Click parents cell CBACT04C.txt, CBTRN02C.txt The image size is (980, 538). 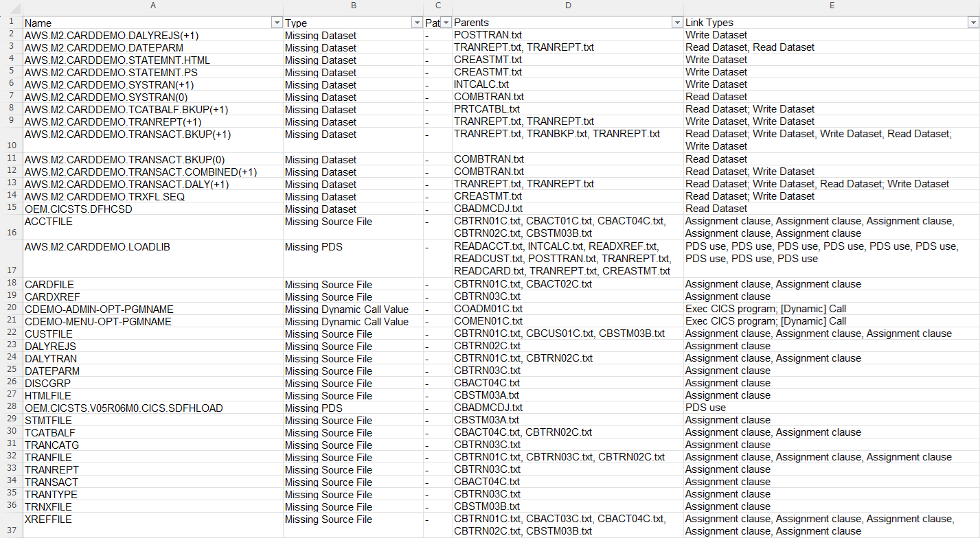coord(568,432)
